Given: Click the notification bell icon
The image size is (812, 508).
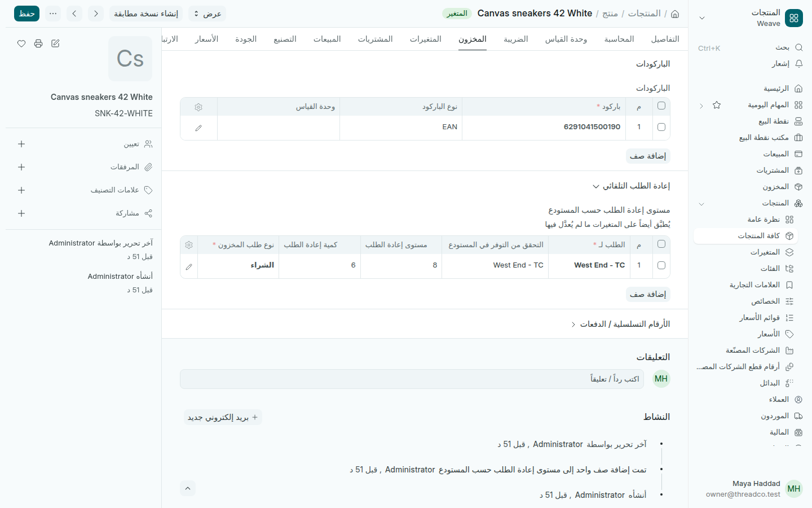Looking at the screenshot, I should point(798,64).
